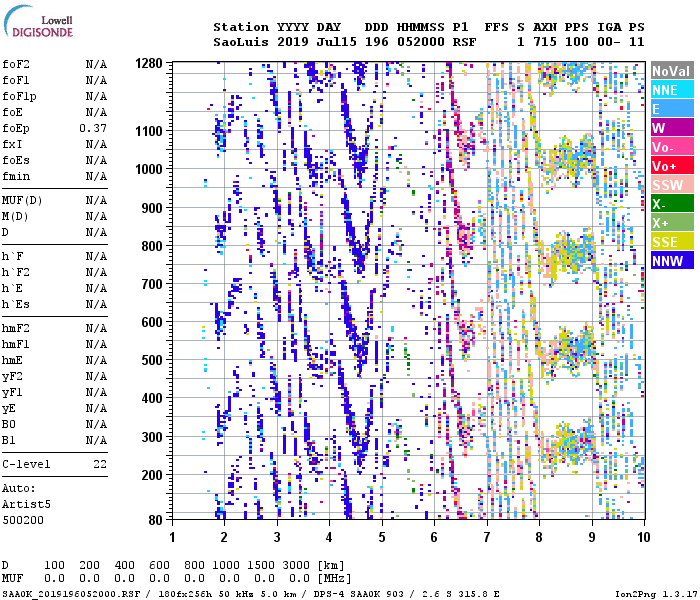This screenshot has width=700, height=600.
Task: Click the 1 MHz frequency axis label
Action: pyautogui.click(x=172, y=537)
